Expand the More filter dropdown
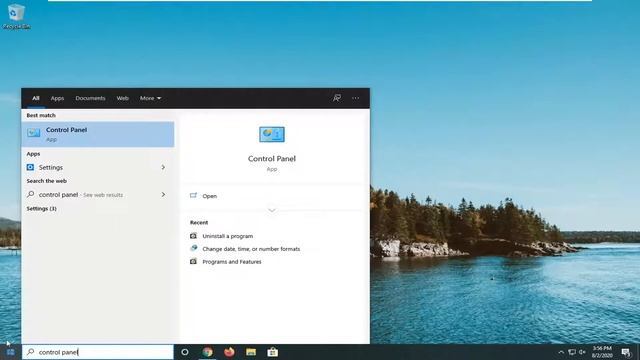 [150, 98]
